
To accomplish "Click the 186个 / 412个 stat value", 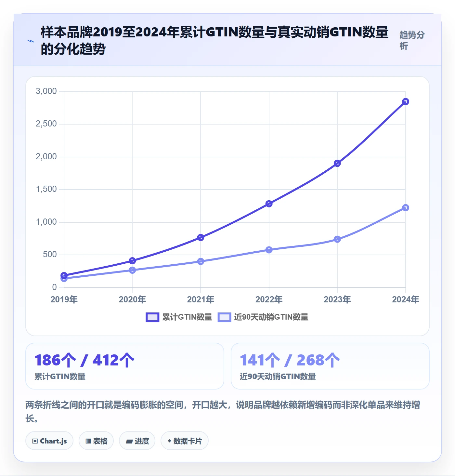I will tap(84, 360).
